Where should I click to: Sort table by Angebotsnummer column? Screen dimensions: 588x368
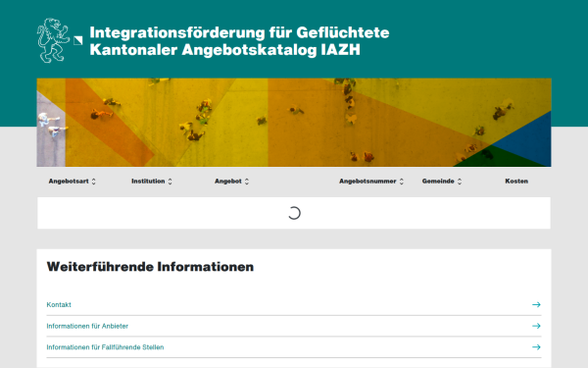coord(371,181)
